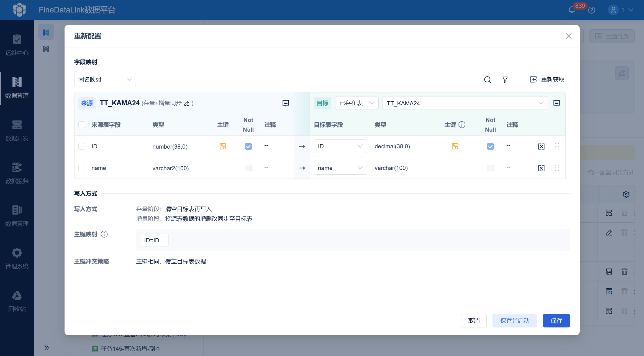The height and width of the screenshot is (356, 644).
Task: Select all source fields checkbox
Action: point(82,125)
